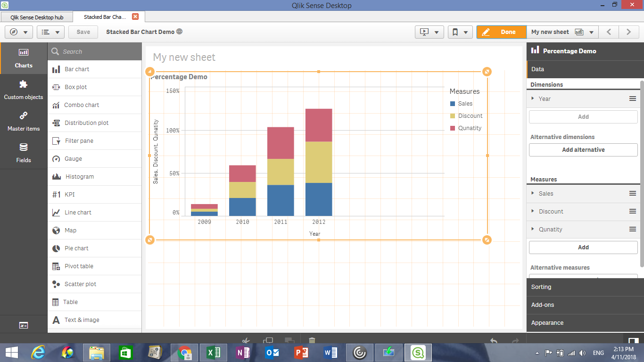Click the properties panel scrollbar
The width and height of the screenshot is (644, 362).
pyautogui.click(x=642, y=173)
